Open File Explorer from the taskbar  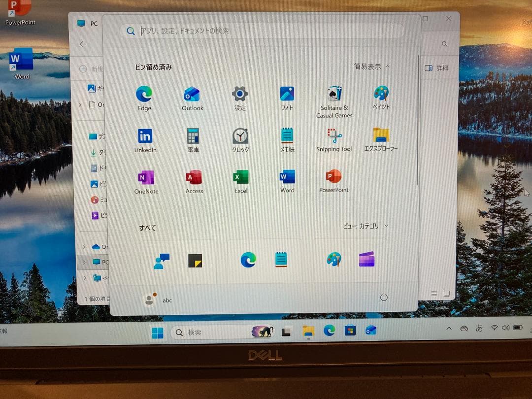click(x=308, y=331)
